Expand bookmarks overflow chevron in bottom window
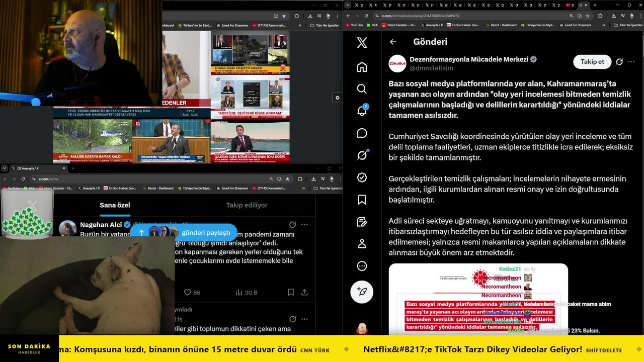Viewport: 644px width, 362px height. click(303, 189)
